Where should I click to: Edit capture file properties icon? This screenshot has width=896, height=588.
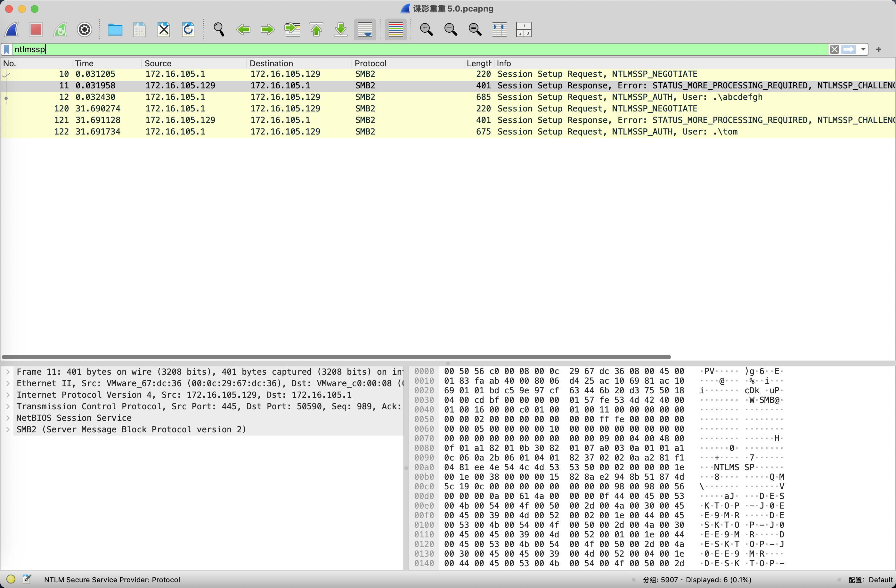tap(27, 579)
